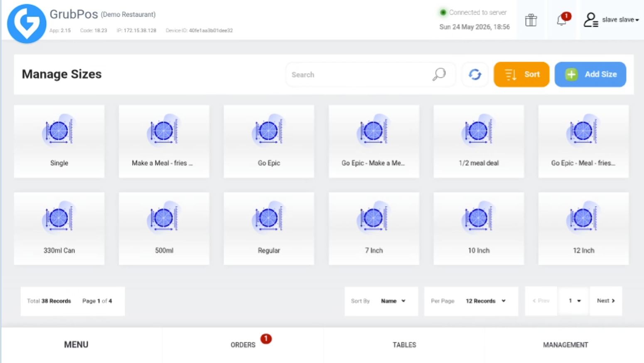
Task: Click the search magnifier icon
Action: pos(439,74)
